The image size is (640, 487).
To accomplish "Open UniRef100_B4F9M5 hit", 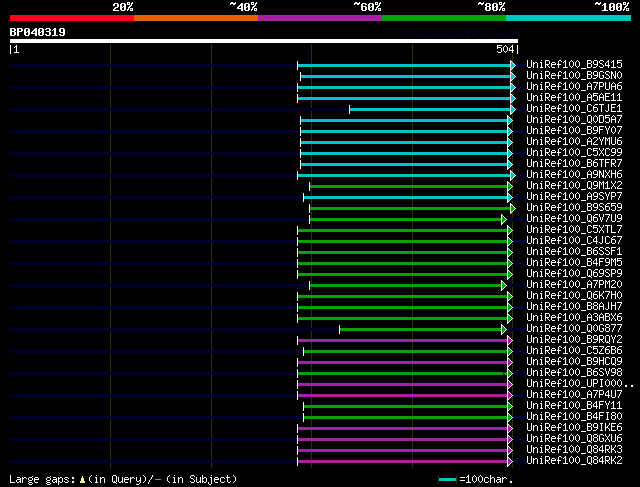I will tap(574, 262).
